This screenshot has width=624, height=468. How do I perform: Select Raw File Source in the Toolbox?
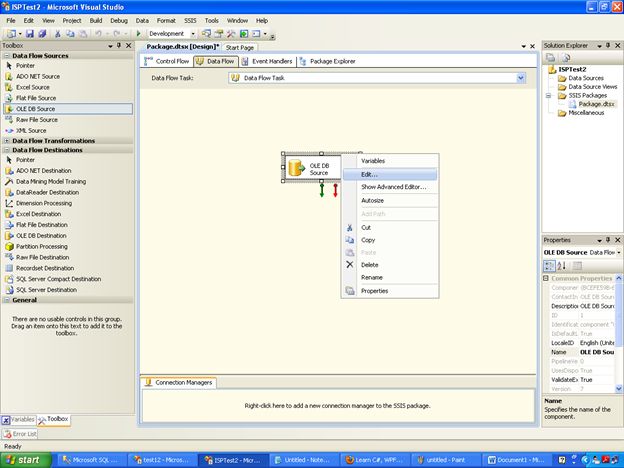click(x=37, y=120)
